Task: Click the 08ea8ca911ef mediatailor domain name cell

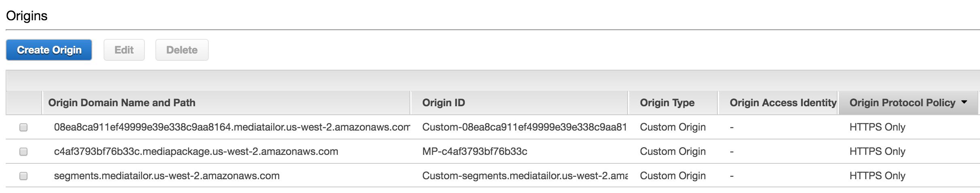Action: [232, 127]
